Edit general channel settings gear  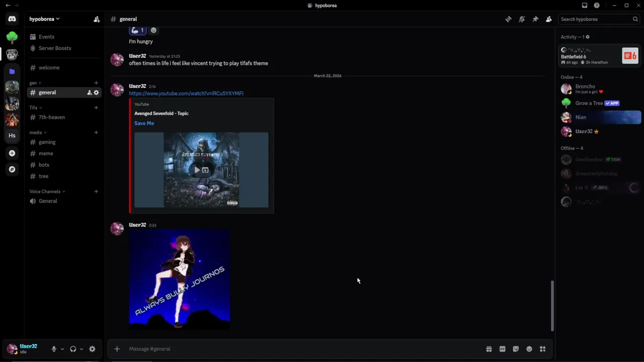(x=97, y=93)
